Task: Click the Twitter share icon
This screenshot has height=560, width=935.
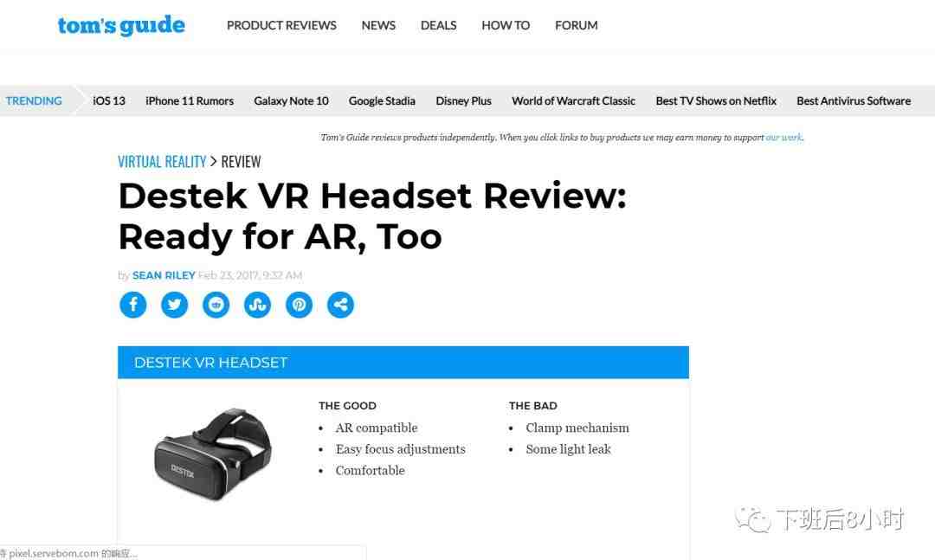Action: [x=174, y=305]
